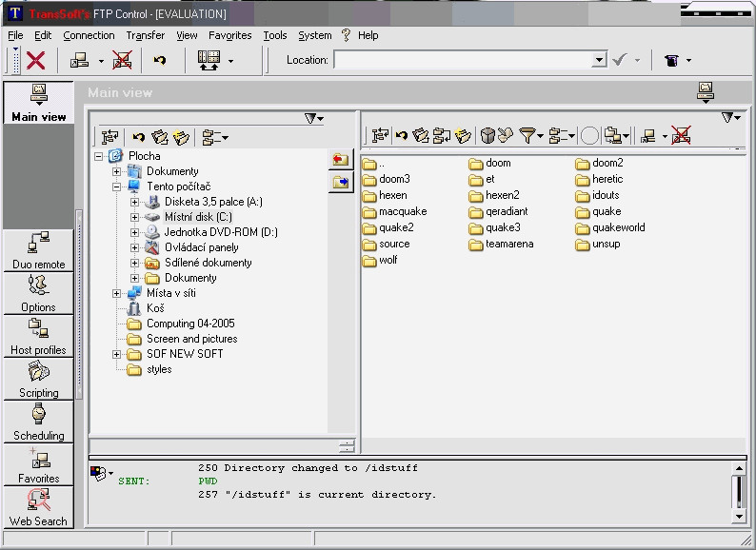Open the Location combo box dropdown arrow
Image resolution: width=756 pixels, height=550 pixels.
tap(599, 60)
